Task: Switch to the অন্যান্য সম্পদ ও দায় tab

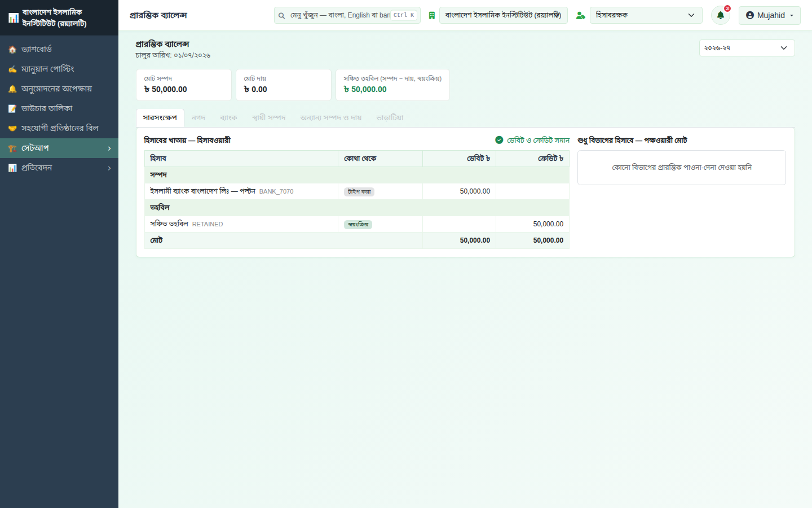Action: tap(331, 118)
